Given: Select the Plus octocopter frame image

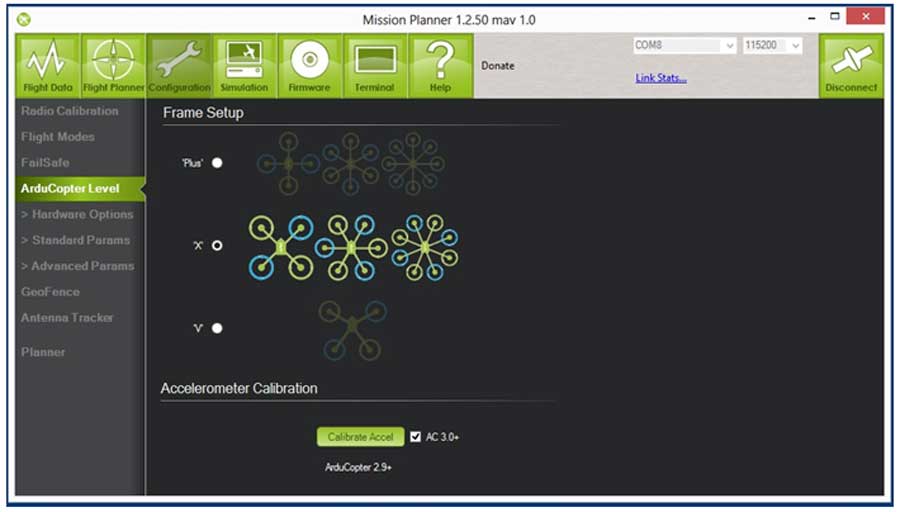Looking at the screenshot, I should [413, 164].
